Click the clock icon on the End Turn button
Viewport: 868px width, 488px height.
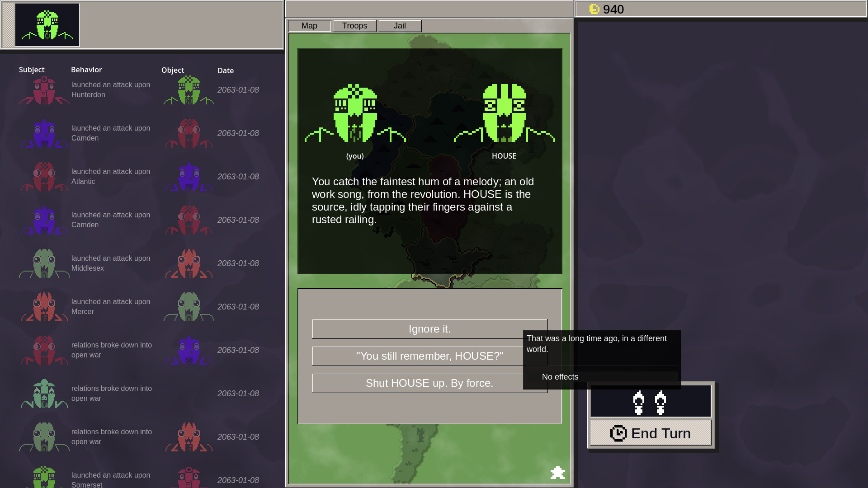coord(619,433)
